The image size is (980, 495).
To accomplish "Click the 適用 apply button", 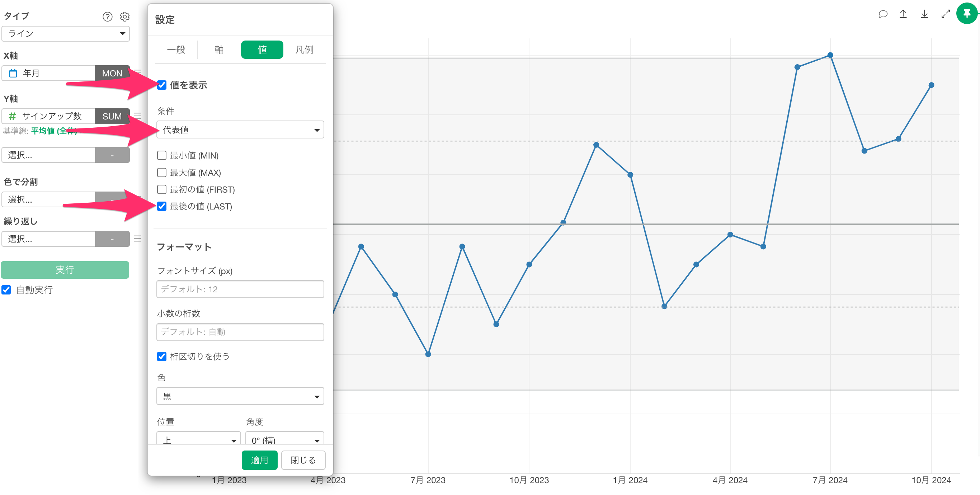I will [x=259, y=460].
